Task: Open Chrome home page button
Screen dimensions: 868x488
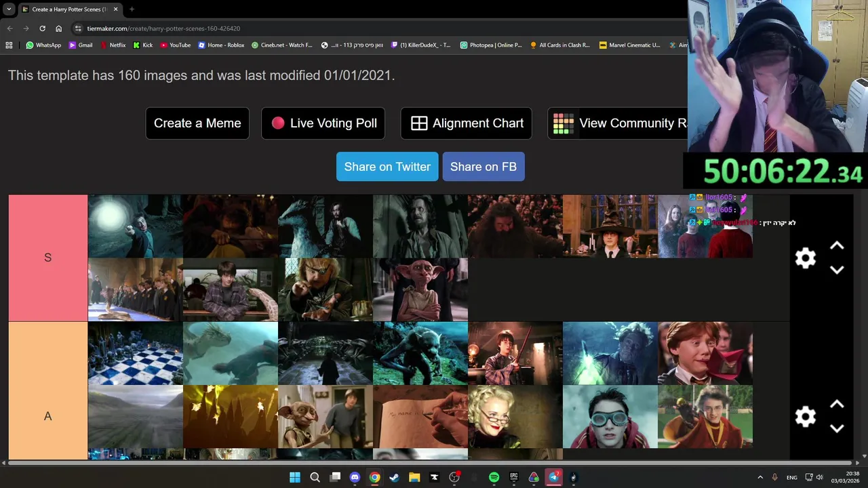Action: [x=58, y=28]
